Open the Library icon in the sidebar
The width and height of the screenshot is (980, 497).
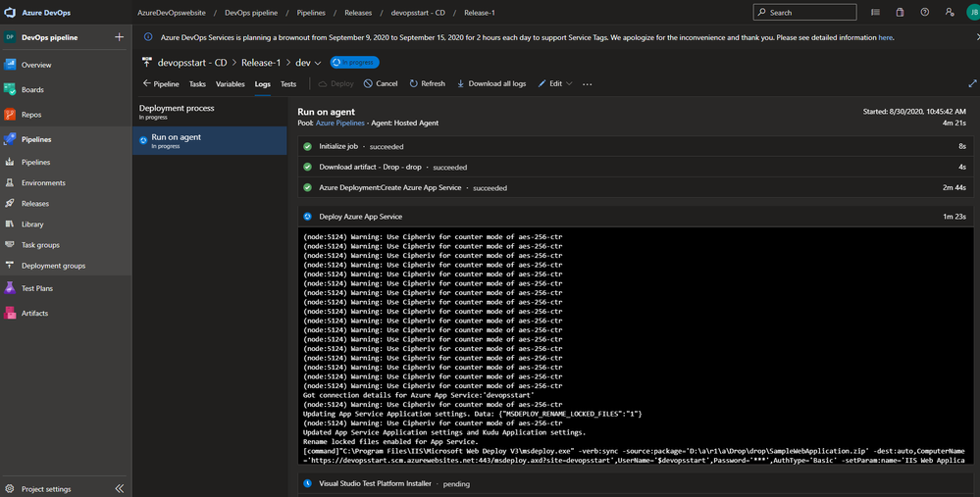10,224
